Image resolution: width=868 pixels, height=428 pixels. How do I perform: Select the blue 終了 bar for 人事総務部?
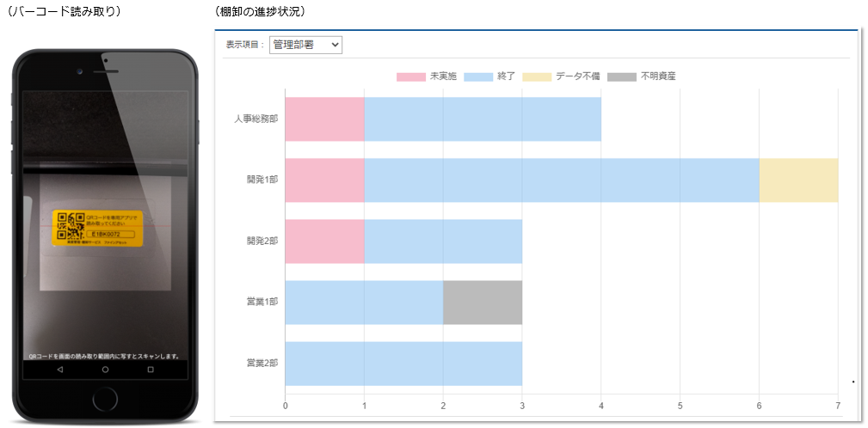pos(482,119)
